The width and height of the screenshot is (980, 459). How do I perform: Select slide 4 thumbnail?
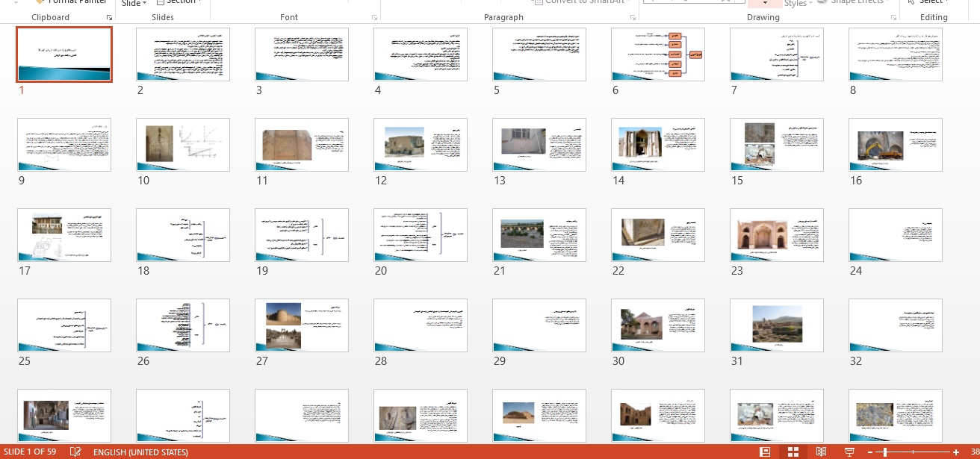click(421, 54)
